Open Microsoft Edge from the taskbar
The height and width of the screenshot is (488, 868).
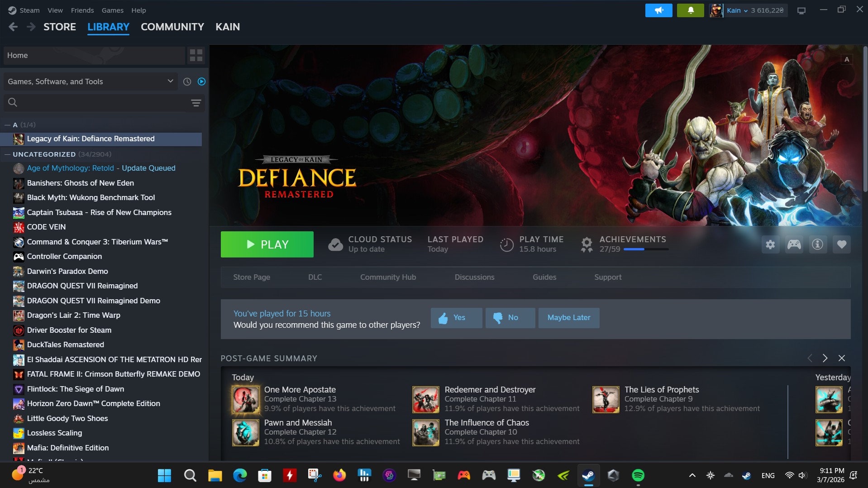tap(239, 475)
